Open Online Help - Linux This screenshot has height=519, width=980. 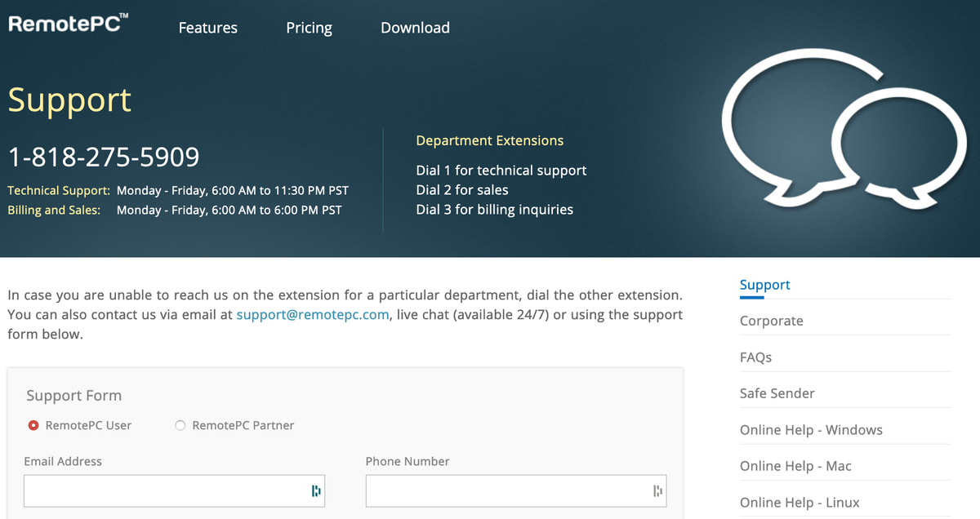799,502
